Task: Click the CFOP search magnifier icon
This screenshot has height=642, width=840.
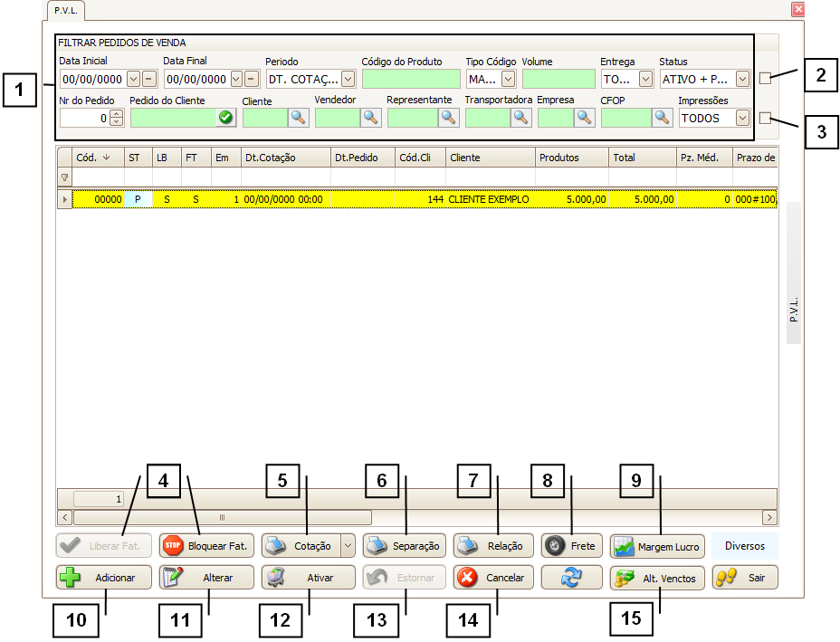Action: 663,117
